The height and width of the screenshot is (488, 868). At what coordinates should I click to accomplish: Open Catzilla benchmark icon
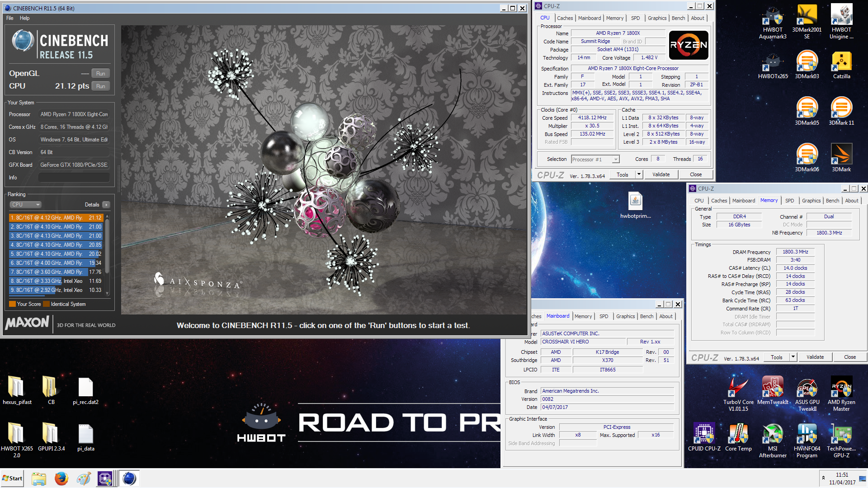click(x=841, y=66)
